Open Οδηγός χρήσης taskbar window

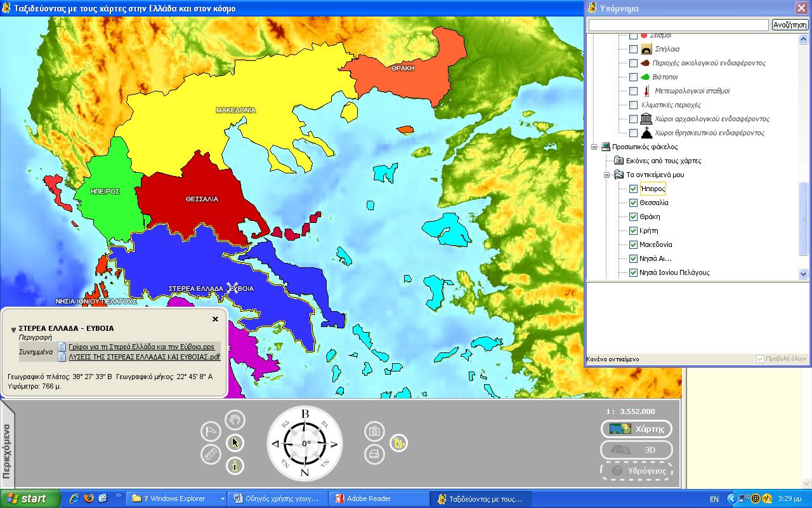[277, 498]
